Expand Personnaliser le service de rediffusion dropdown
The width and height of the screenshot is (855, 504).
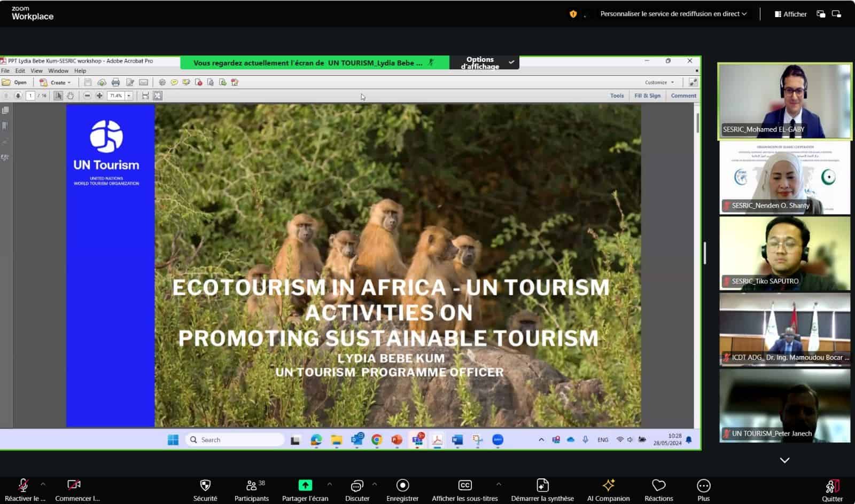(x=673, y=14)
